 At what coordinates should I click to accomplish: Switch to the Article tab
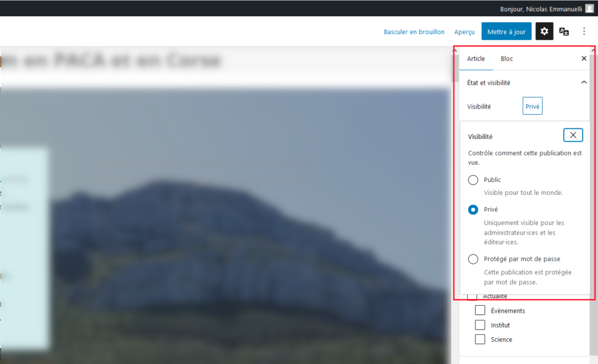476,59
